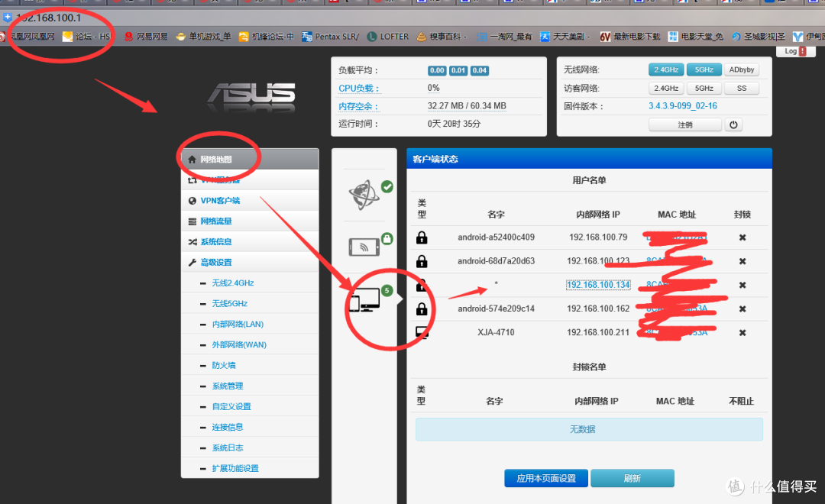Click the Internet globe status icon
This screenshot has width=825, height=504.
tap(364, 195)
